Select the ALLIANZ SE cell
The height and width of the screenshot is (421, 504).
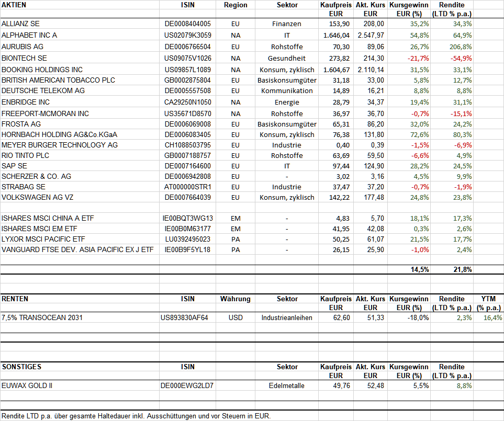[80, 24]
